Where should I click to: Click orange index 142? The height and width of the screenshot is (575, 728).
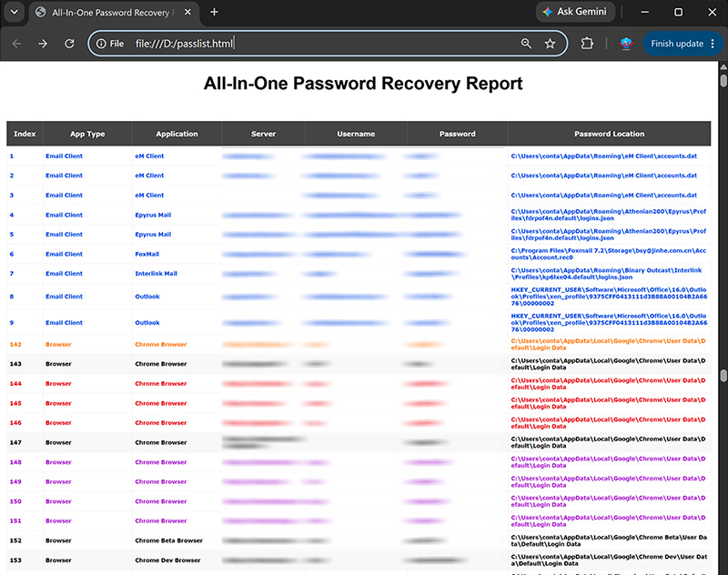pyautogui.click(x=15, y=345)
